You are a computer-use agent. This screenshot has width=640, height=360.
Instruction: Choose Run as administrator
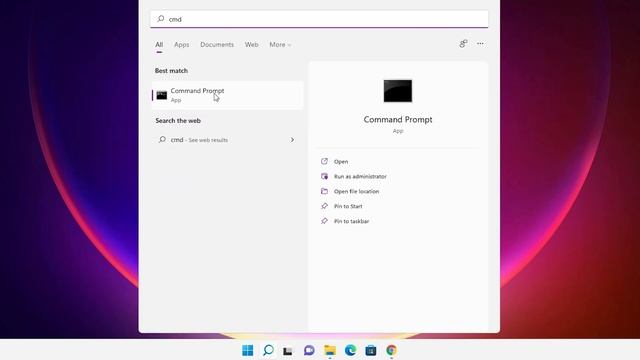[x=360, y=176]
